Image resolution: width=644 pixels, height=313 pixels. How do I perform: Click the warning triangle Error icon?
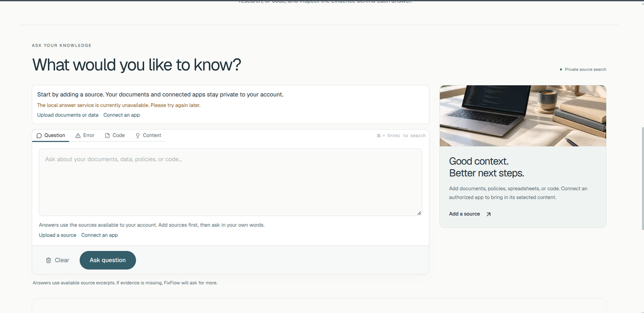point(78,136)
